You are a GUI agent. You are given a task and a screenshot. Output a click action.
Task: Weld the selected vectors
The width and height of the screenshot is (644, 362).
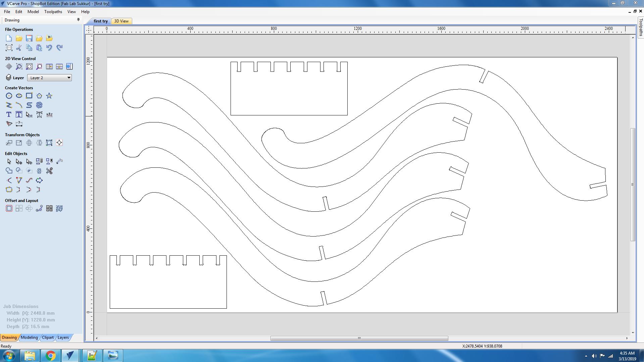(9, 171)
